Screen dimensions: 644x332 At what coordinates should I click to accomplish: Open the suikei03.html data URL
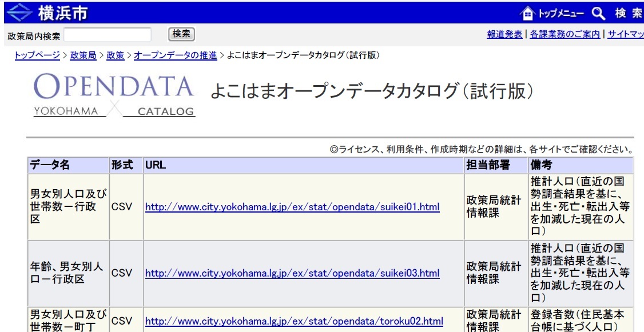click(292, 273)
